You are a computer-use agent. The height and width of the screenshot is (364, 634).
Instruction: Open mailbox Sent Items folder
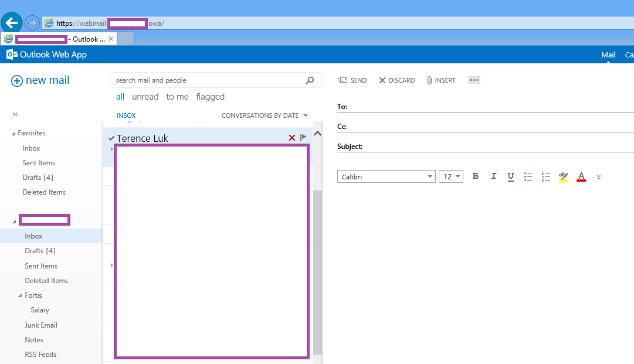coord(41,266)
